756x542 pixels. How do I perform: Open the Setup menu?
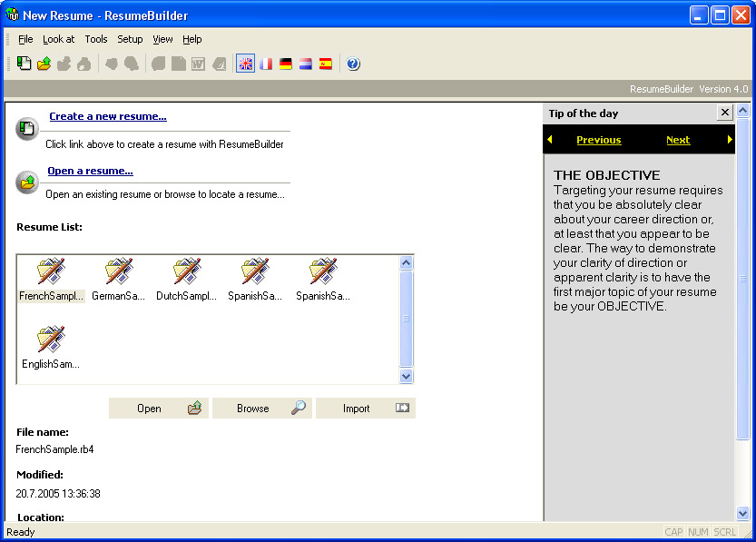(130, 39)
